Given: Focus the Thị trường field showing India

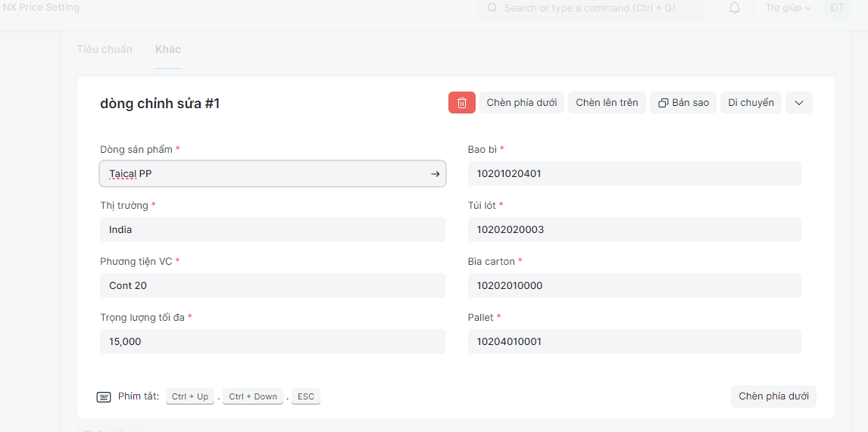Looking at the screenshot, I should [x=272, y=229].
